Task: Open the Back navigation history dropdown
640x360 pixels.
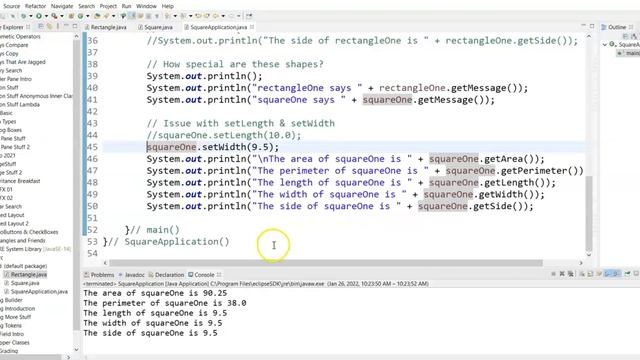Action: tap(223, 16)
